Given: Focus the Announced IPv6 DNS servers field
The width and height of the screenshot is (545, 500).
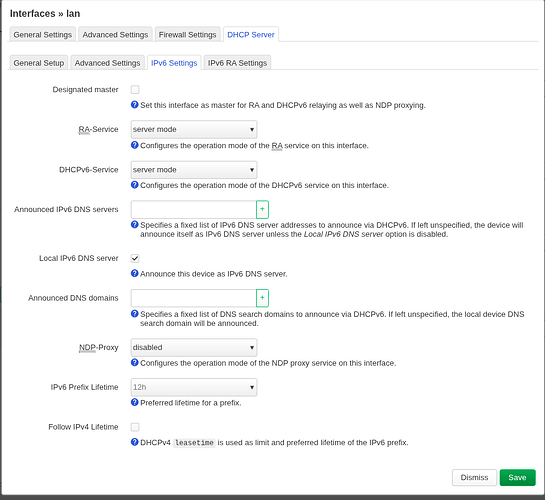Looking at the screenshot, I should (194, 210).
